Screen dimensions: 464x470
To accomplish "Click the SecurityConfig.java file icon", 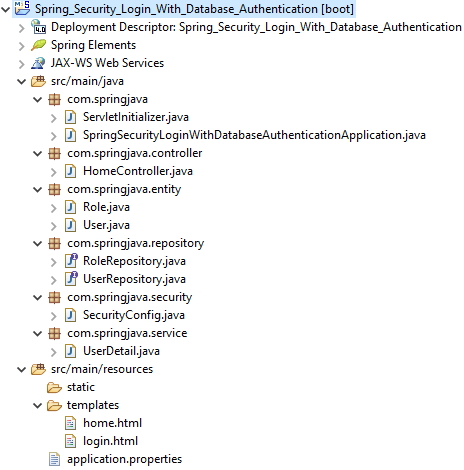I will pos(70,315).
